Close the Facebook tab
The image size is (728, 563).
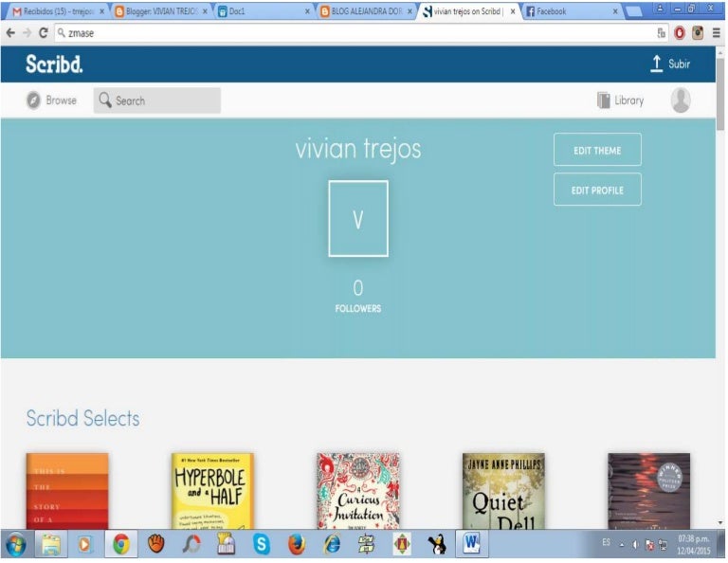615,11
